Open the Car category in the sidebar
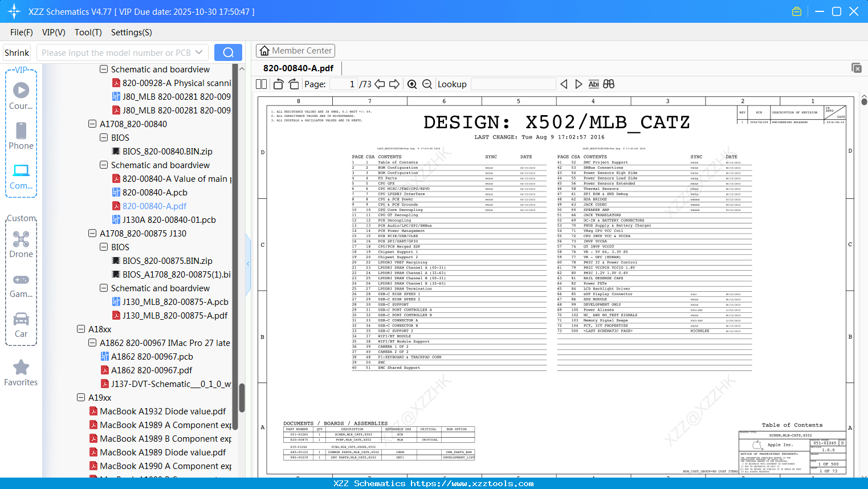 click(x=21, y=325)
